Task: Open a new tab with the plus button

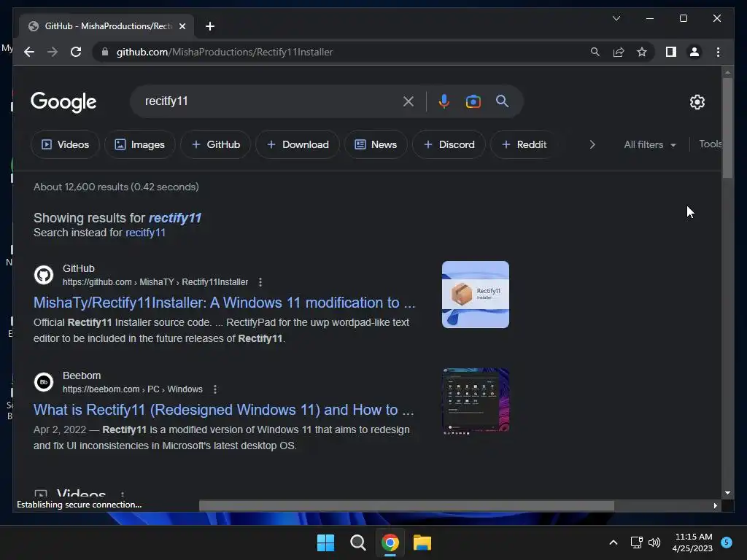Action: pos(210,26)
